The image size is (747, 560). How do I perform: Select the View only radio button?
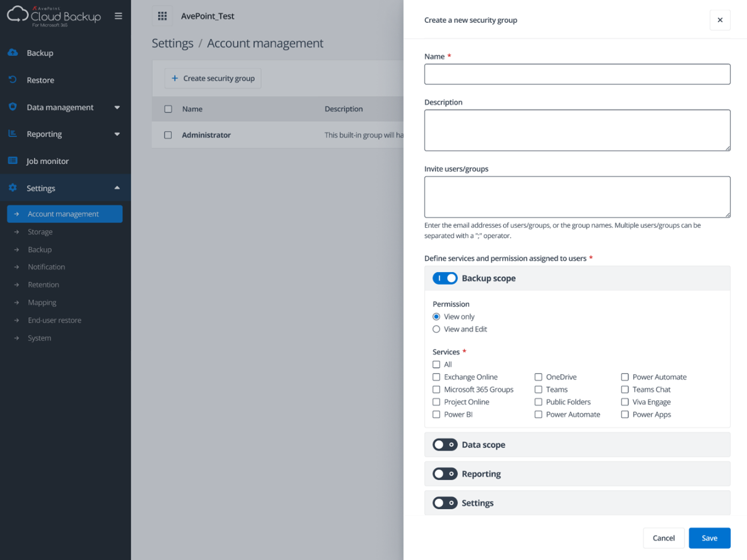pos(436,317)
